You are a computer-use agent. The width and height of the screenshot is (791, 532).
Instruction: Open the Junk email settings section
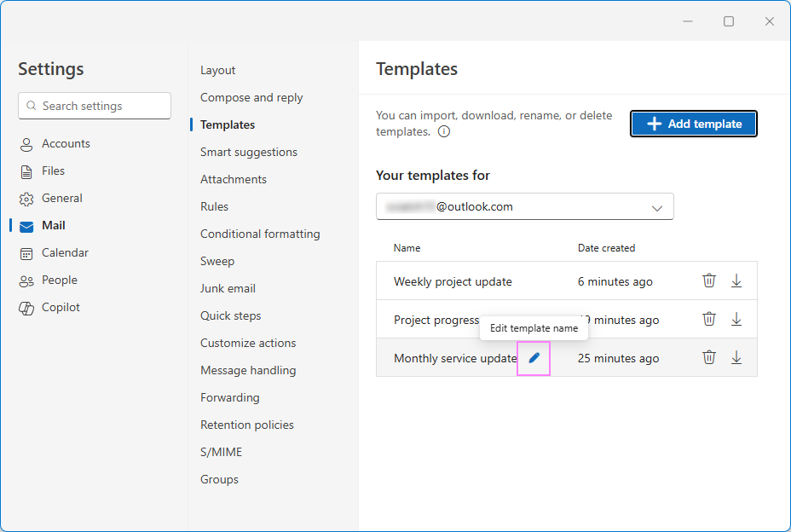coord(228,288)
